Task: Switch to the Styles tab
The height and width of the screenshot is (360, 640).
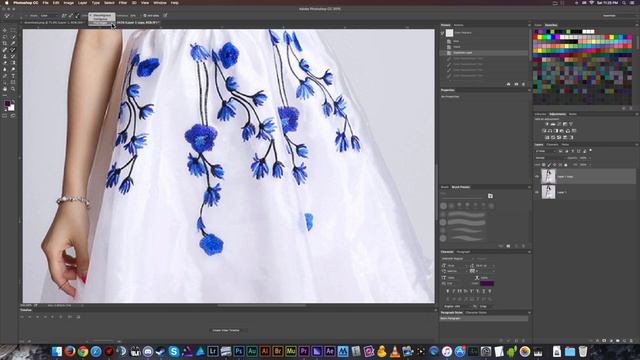Action: 573,114
